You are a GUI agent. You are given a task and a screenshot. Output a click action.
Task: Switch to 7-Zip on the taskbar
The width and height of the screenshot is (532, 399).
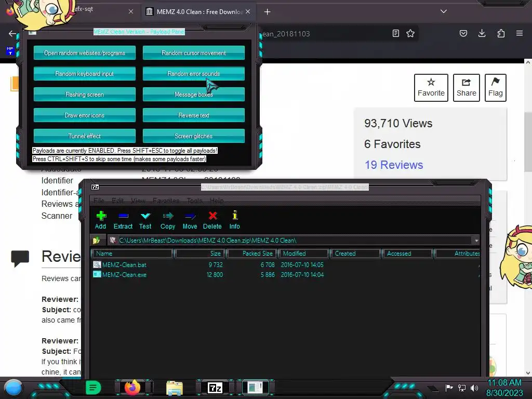(215, 388)
